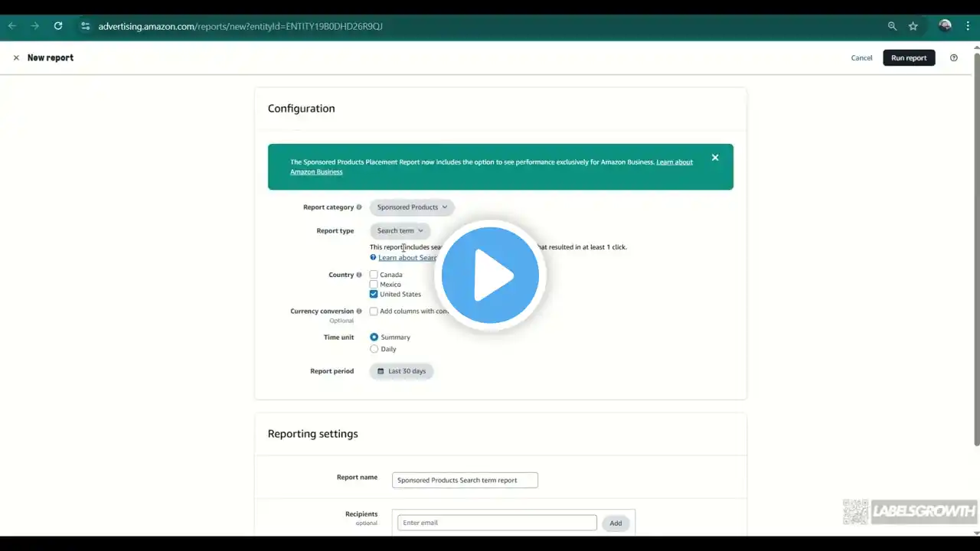Image resolution: width=980 pixels, height=551 pixels.
Task: Open the Sponsored Products report category dropdown
Action: coord(412,207)
